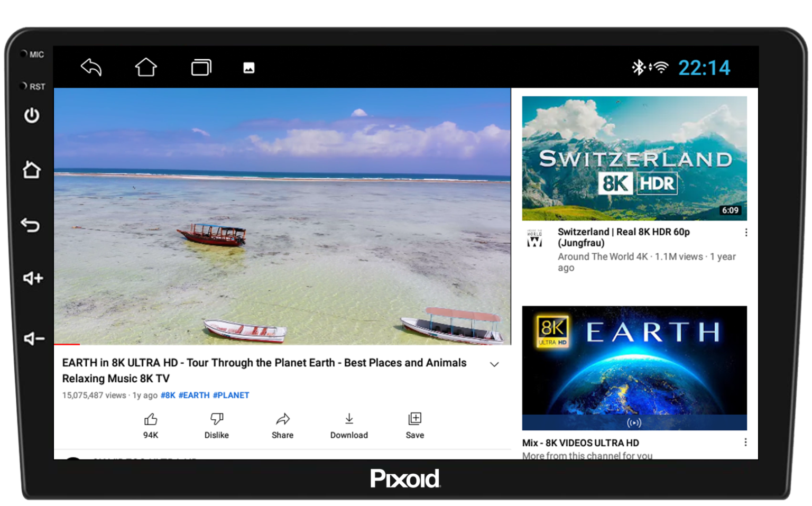Increase volume with side speaker plus icon
Image resolution: width=812 pixels, height=506 pixels.
pos(33,278)
